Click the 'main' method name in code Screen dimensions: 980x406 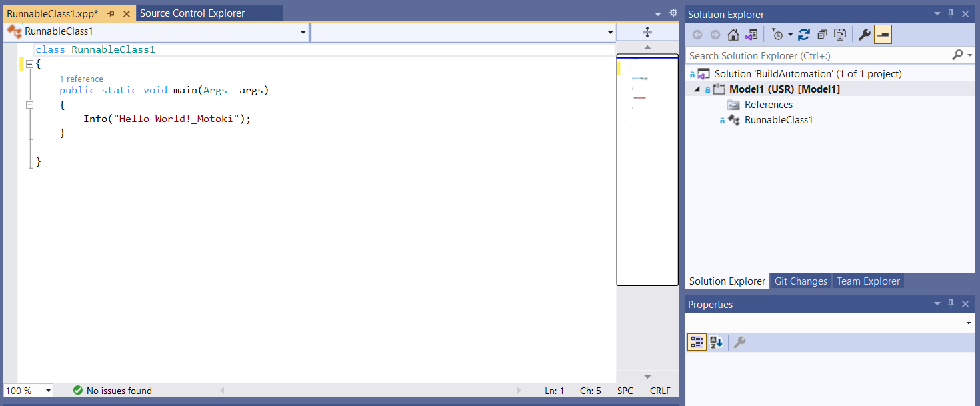point(185,90)
